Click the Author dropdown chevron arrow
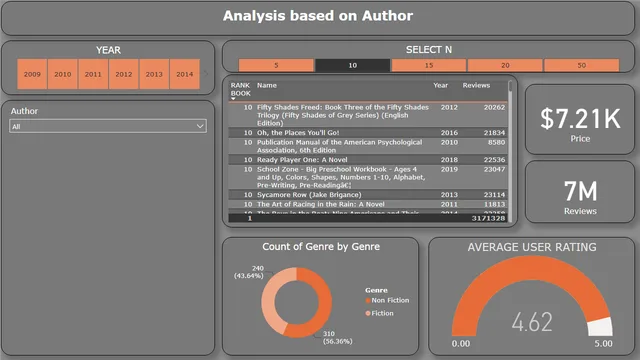Viewport: 640px width, 360px height. [200, 126]
